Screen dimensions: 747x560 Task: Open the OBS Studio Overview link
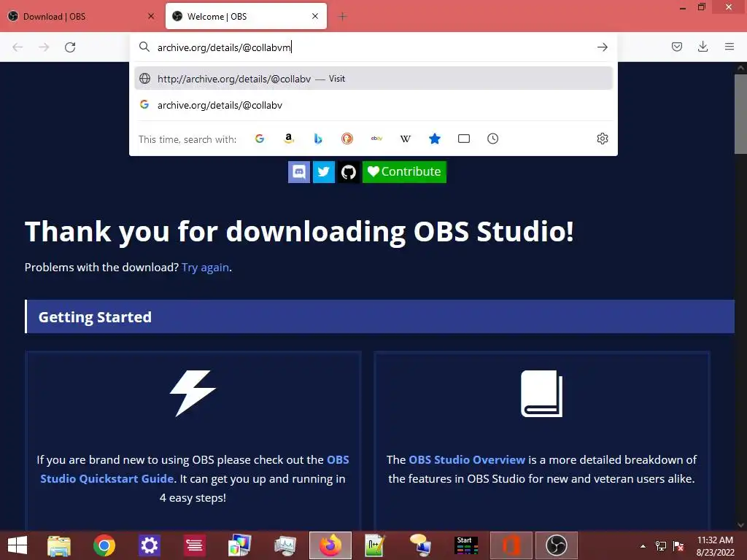(467, 460)
